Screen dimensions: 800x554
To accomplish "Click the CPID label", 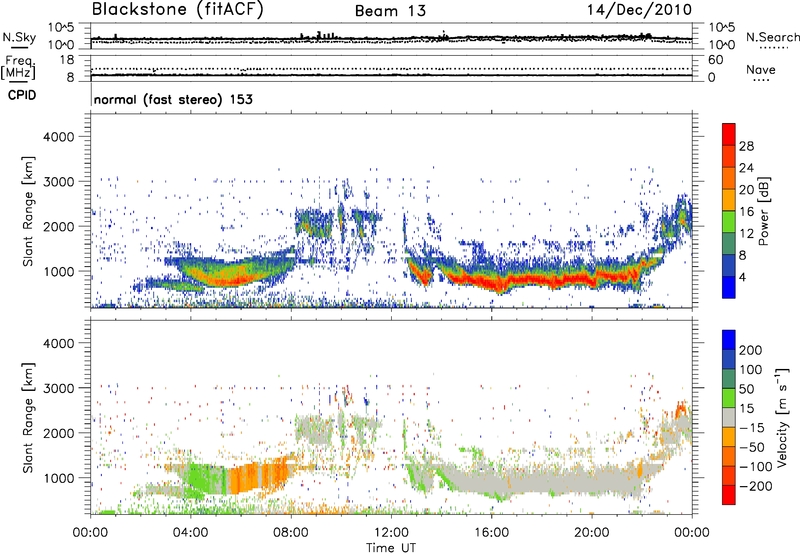I will pyautogui.click(x=22, y=95).
